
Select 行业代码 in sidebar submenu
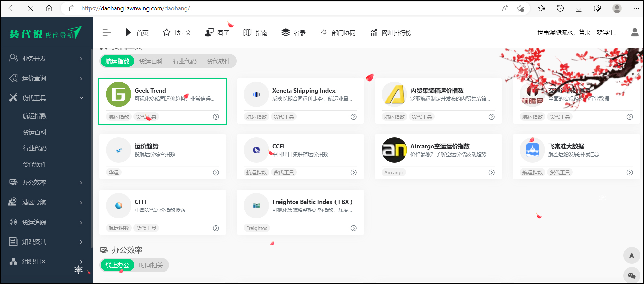(34, 148)
